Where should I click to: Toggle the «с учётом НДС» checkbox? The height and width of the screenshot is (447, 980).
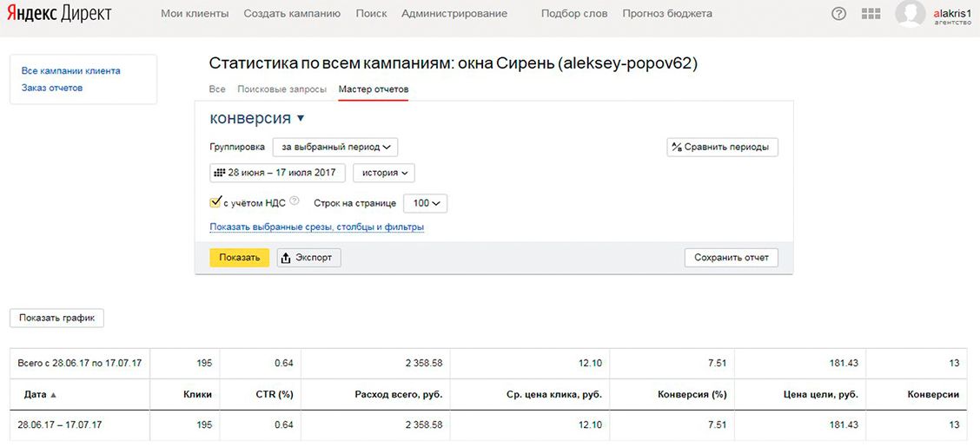tap(215, 202)
